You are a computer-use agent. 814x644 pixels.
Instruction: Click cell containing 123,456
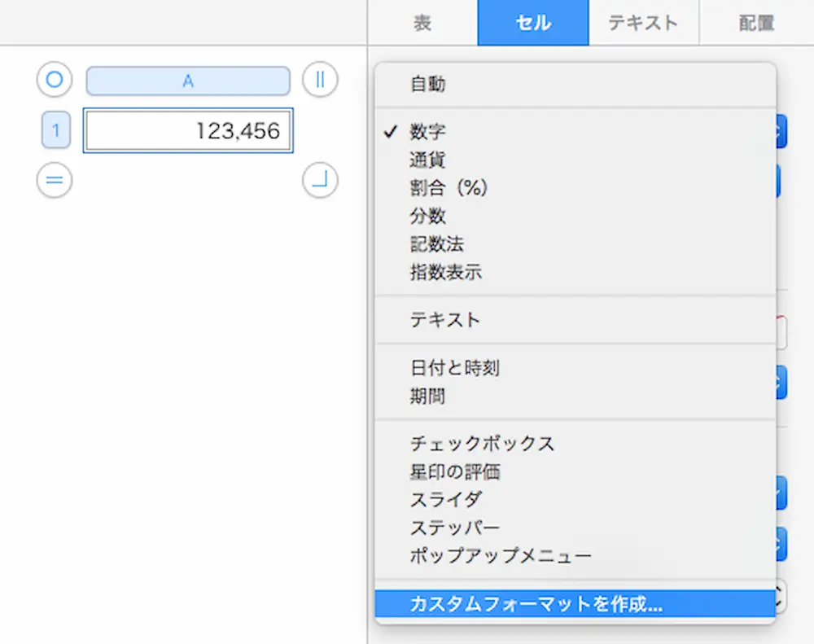[188, 130]
